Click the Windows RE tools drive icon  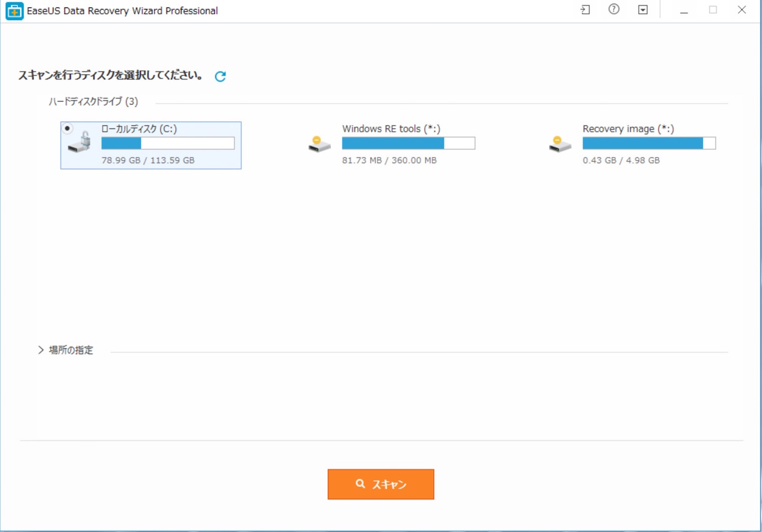coord(319,144)
